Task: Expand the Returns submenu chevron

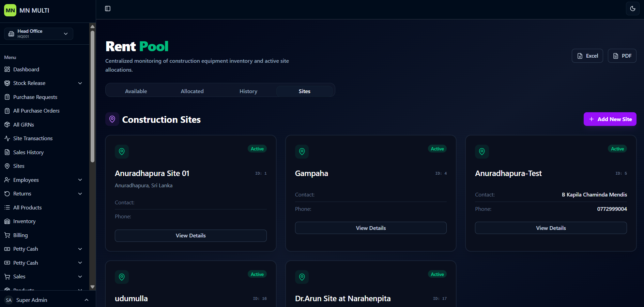Action: pos(80,194)
